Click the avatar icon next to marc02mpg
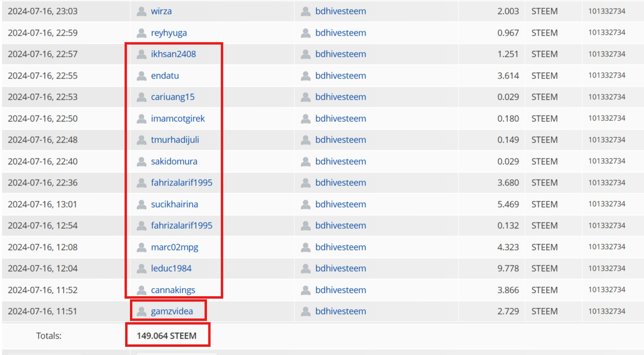Screen dimensions: 644x355 click(142, 247)
